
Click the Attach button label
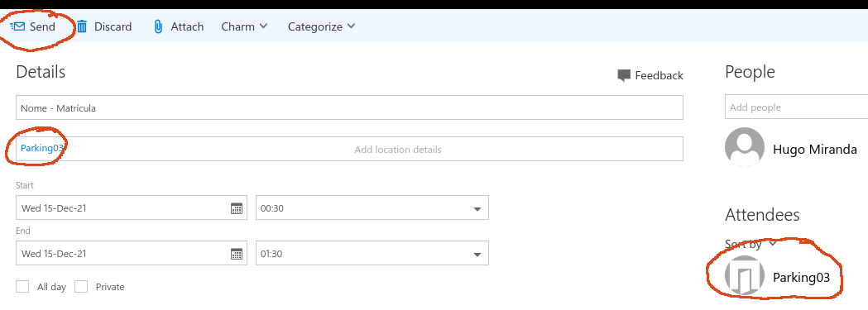point(187,26)
